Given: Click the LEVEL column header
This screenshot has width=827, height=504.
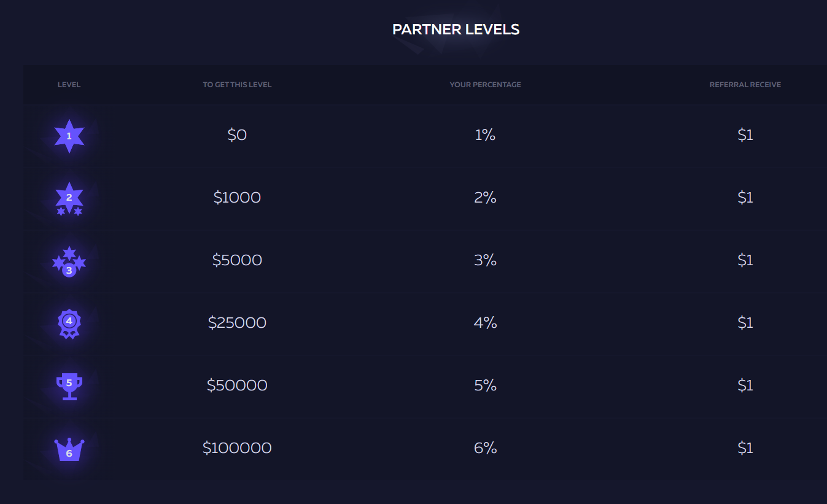Looking at the screenshot, I should click(69, 85).
